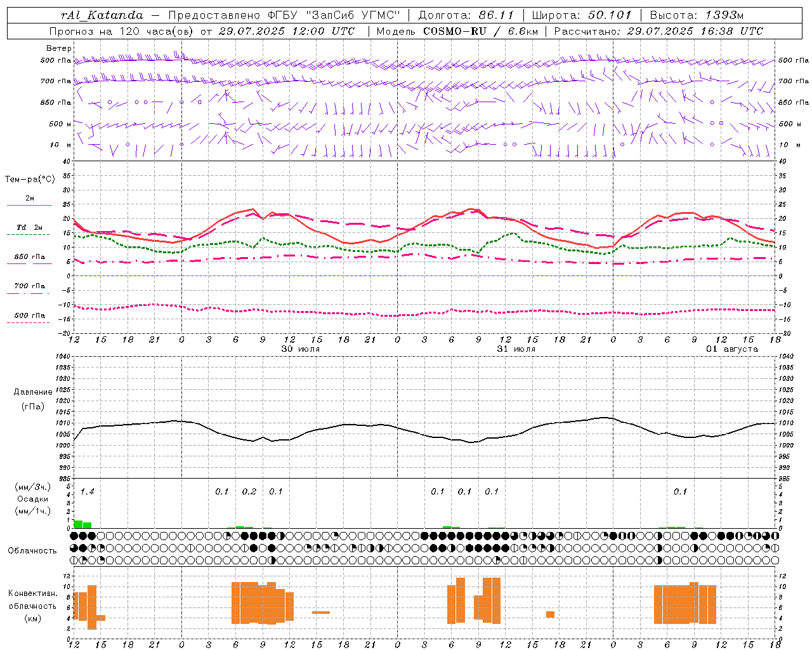Click the 1.4 precipitation amount value
The height and width of the screenshot is (650, 812).
coord(87,492)
